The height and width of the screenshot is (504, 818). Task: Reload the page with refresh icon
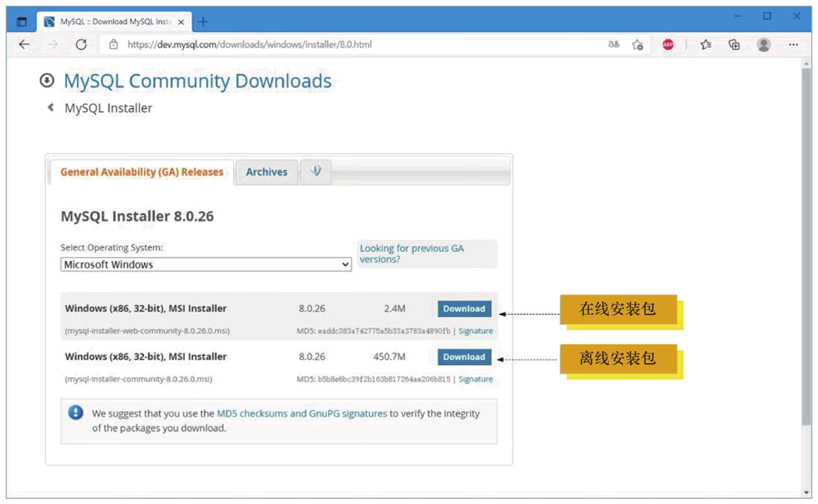(81, 44)
